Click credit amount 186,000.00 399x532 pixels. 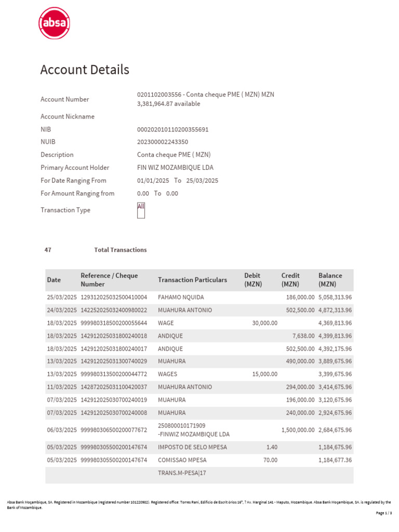pyautogui.click(x=300, y=297)
